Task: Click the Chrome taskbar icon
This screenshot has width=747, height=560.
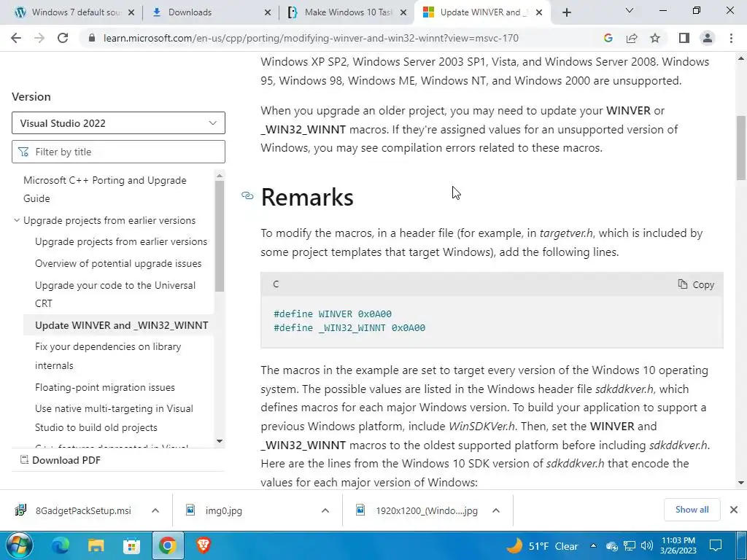Action: pyautogui.click(x=168, y=545)
